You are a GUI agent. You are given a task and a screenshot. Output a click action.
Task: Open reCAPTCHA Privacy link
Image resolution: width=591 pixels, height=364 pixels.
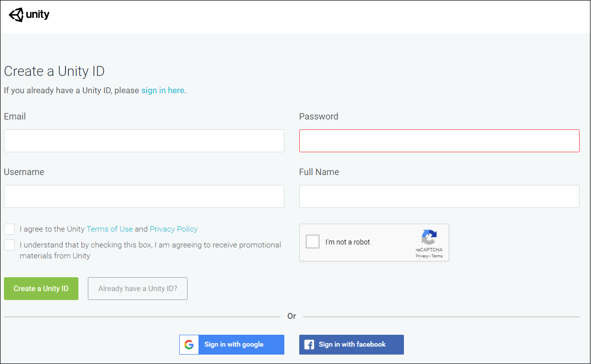[422, 256]
